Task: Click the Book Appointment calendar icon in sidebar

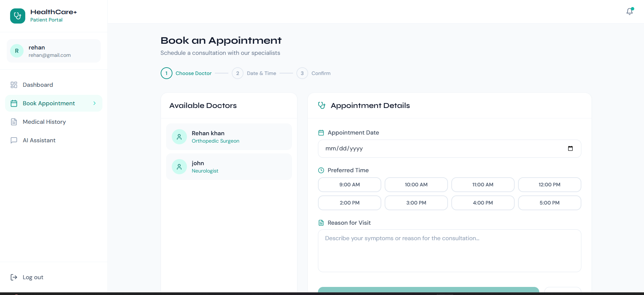Action: (x=14, y=103)
